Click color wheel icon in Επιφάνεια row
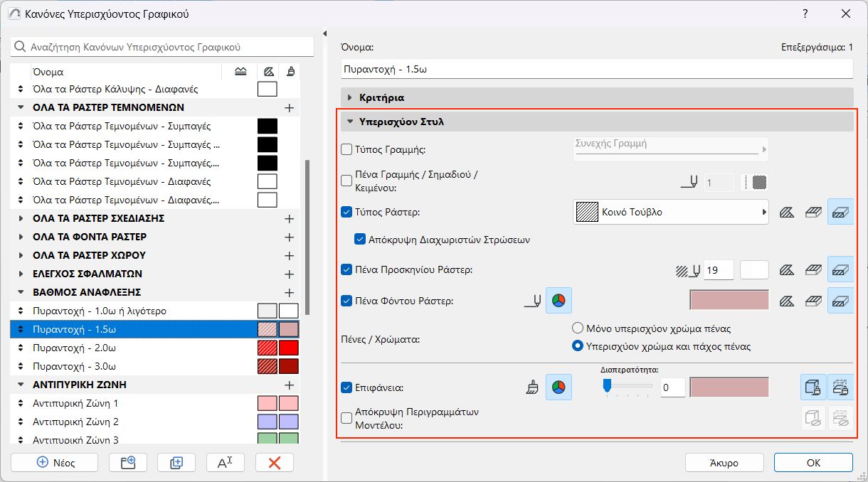This screenshot has height=482, width=868. point(559,387)
